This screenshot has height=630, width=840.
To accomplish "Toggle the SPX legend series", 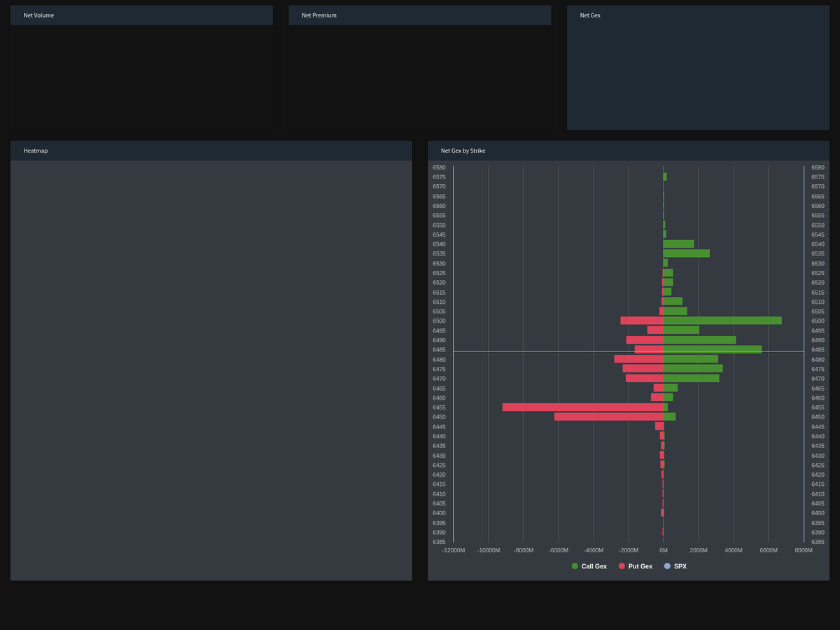I will (675, 566).
